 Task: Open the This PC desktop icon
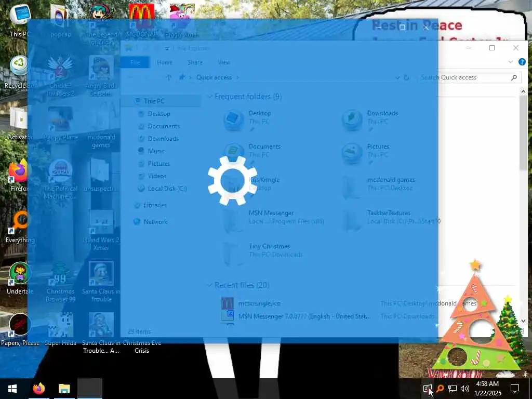(x=20, y=20)
